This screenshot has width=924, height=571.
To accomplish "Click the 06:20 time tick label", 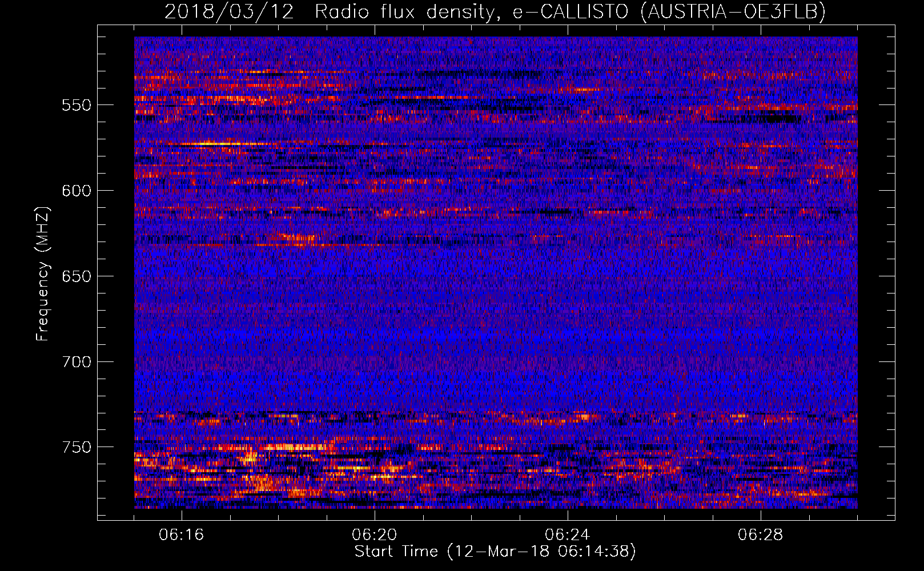I will tap(375, 535).
